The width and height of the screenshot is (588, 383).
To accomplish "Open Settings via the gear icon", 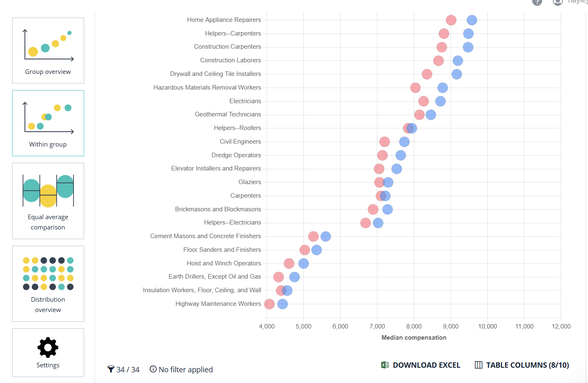I will tap(48, 348).
